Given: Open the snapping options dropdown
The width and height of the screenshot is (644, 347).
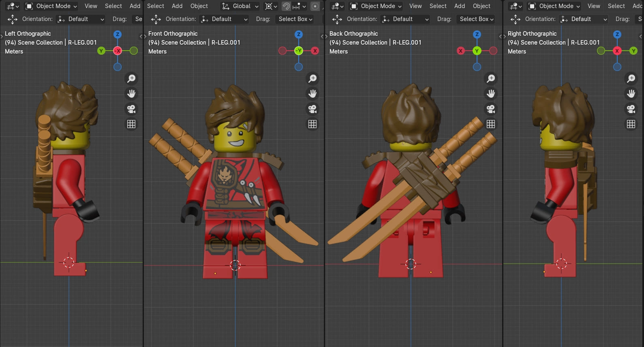Looking at the screenshot, I should coord(299,6).
